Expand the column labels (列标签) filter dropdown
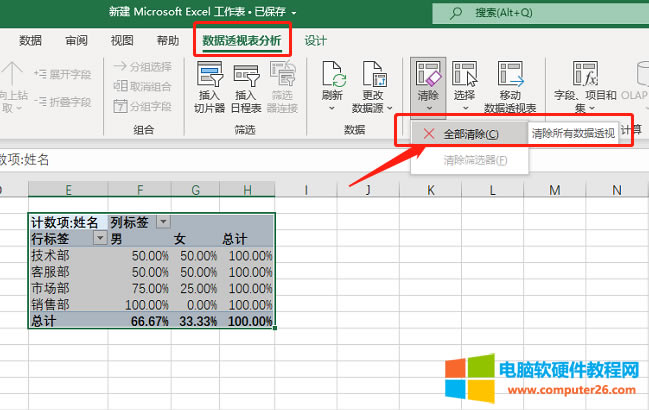Viewport: 649px width, 410px height. point(163,223)
